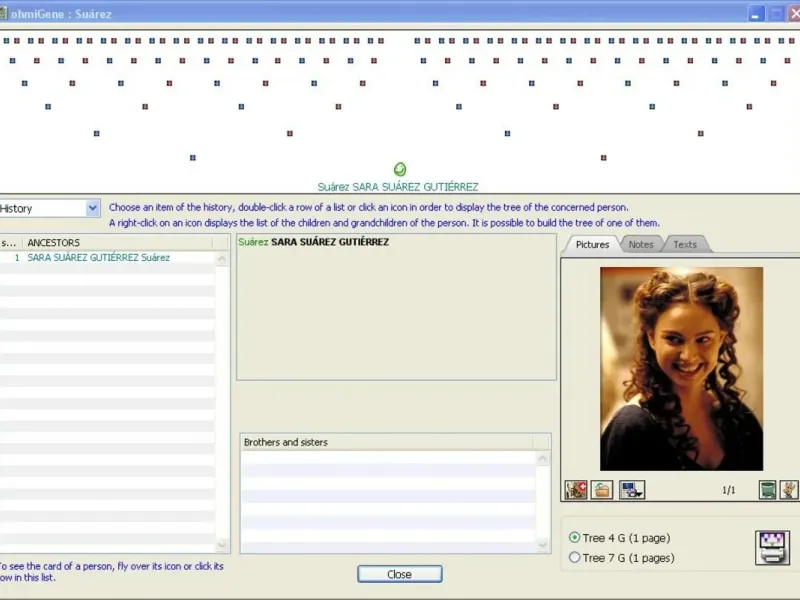Viewport: 800px width, 600px height.
Task: Minimize the ohmiGene window
Action: point(756,14)
